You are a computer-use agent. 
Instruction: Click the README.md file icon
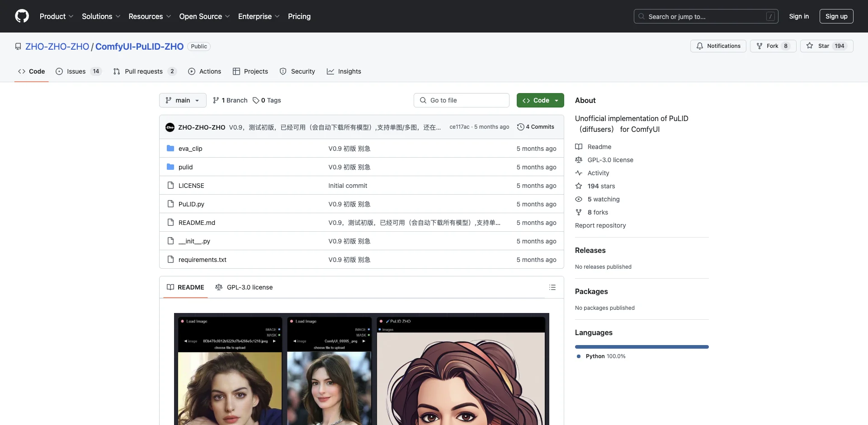click(x=170, y=223)
